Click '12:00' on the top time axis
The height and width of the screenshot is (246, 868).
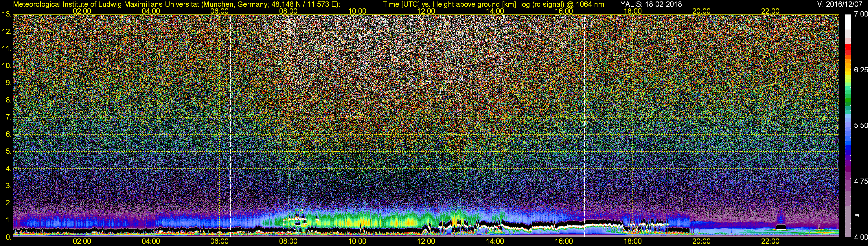coord(426,11)
